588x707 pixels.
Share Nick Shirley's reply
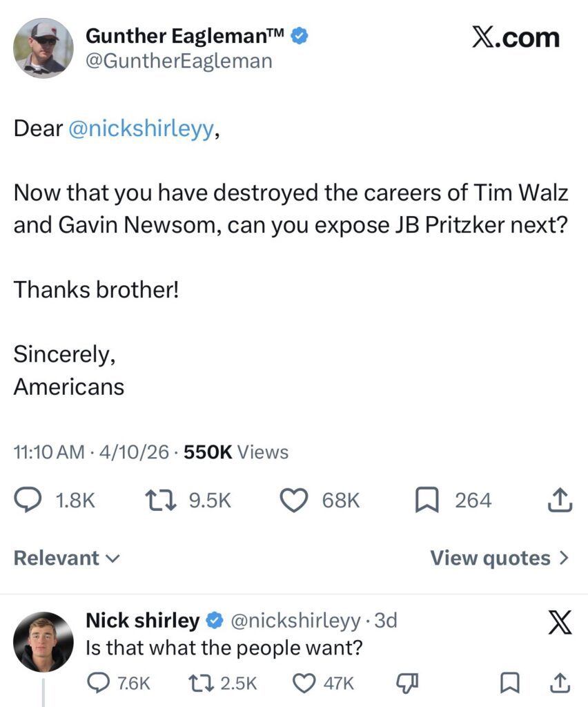tap(560, 683)
